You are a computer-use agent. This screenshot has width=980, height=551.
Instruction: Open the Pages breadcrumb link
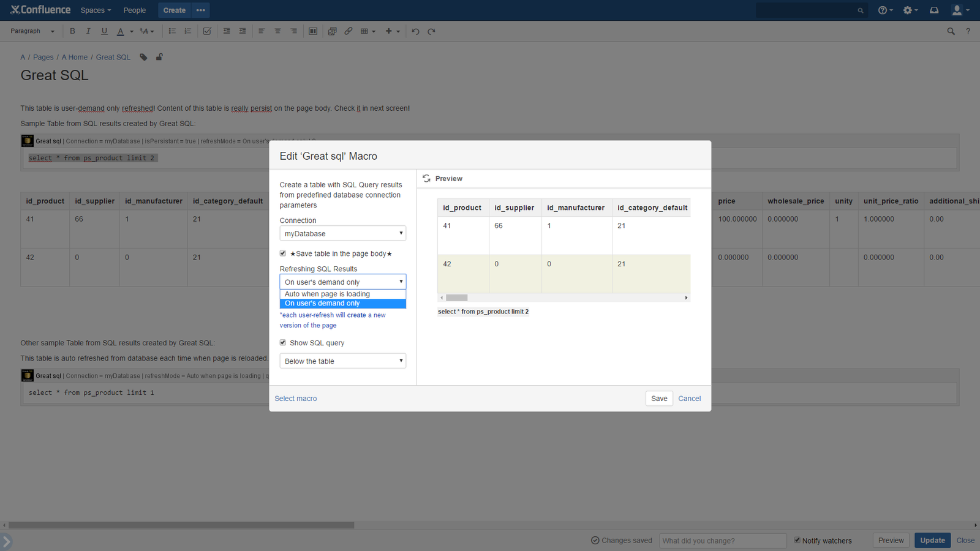pos(43,58)
